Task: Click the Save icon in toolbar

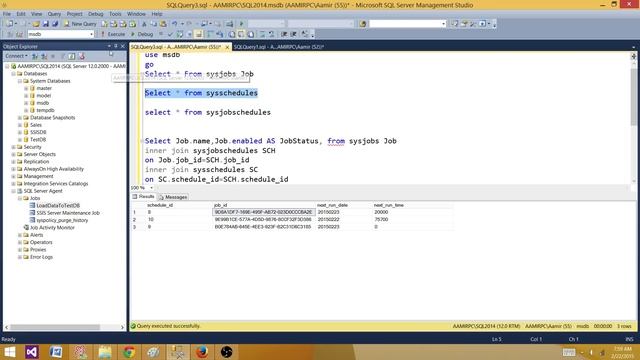Action: [x=45, y=24]
